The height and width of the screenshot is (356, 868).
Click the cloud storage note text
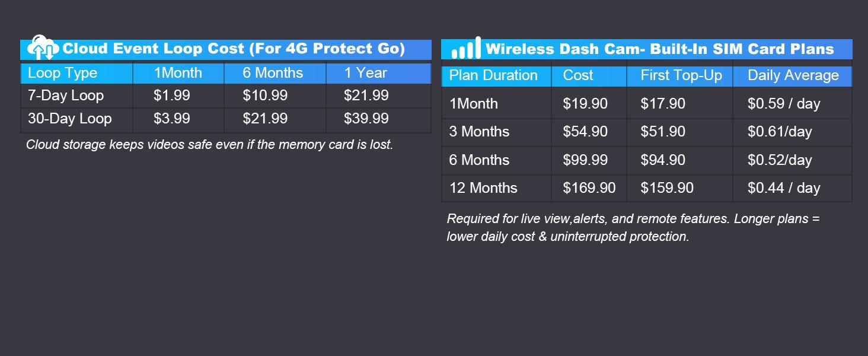click(x=209, y=145)
